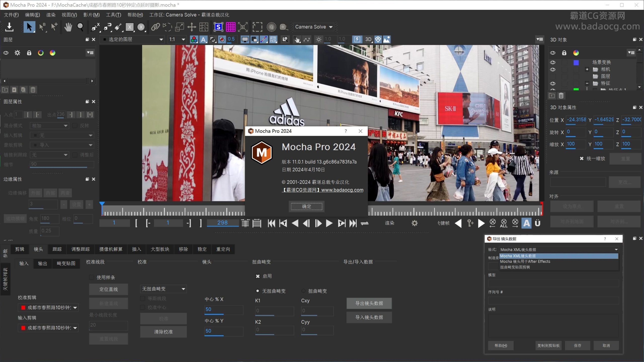Delete 3D object with trash icon

coord(561,96)
